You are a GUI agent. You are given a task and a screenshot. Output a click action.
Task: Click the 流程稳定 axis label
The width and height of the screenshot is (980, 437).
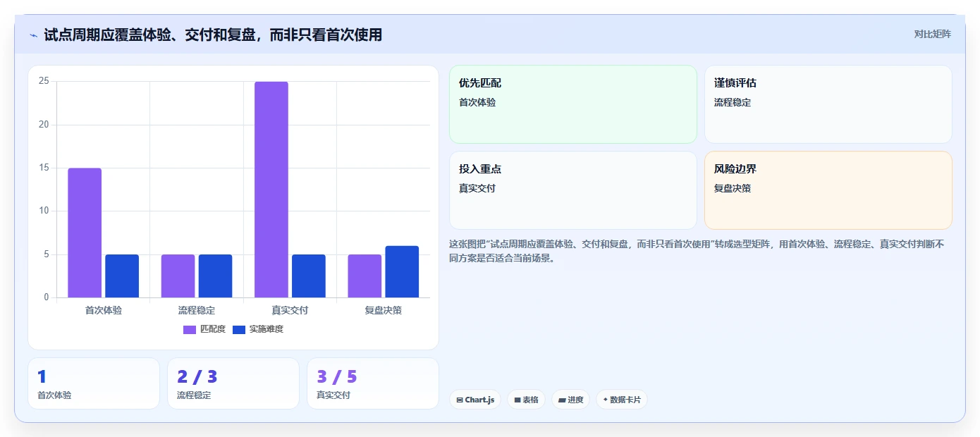(197, 310)
